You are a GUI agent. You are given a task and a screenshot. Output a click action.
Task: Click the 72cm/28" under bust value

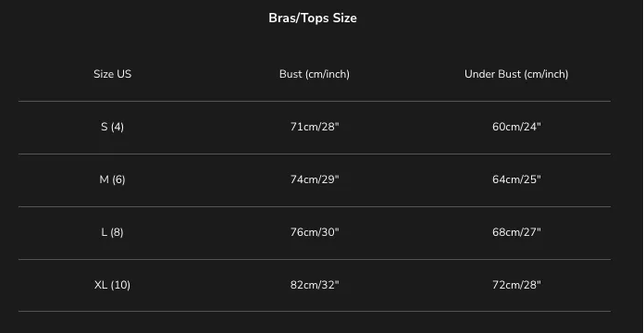(516, 285)
